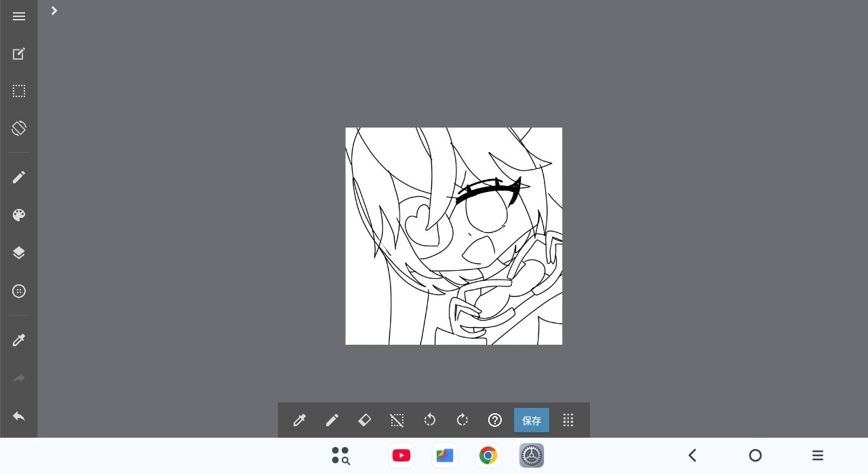Open the layers panel
This screenshot has width=868, height=473.
[x=19, y=253]
